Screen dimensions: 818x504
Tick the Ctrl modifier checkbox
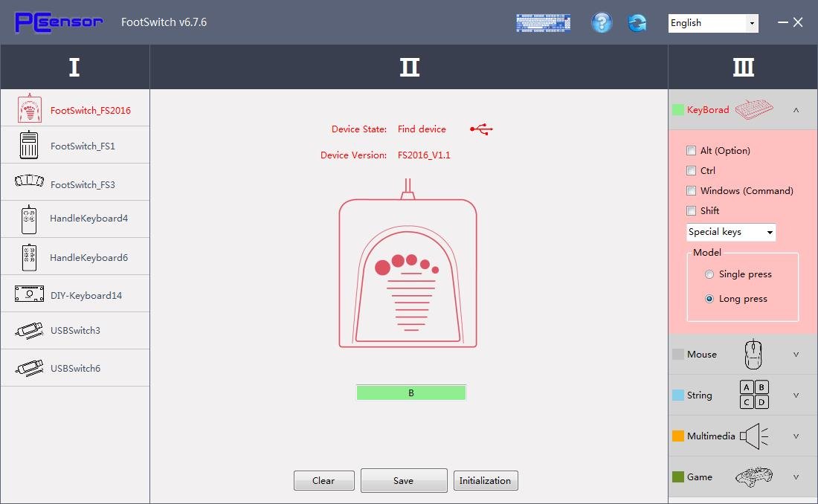(692, 171)
